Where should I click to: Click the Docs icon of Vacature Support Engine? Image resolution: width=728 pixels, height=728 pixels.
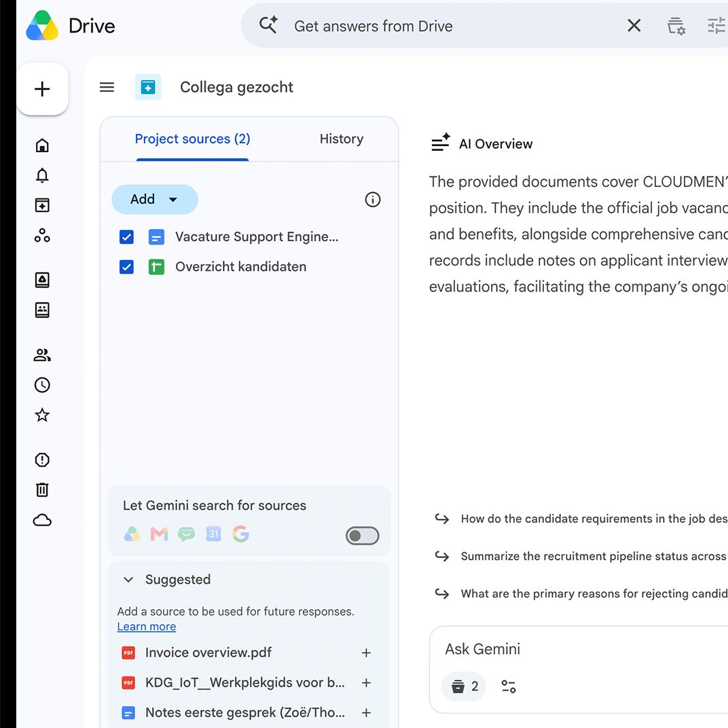click(156, 237)
